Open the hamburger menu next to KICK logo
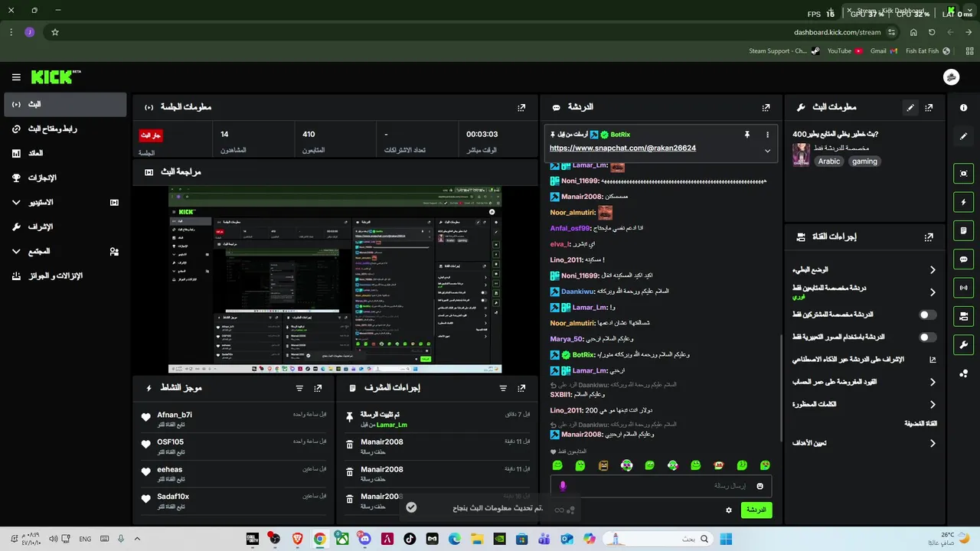Screen dimensions: 980x551 point(16,77)
